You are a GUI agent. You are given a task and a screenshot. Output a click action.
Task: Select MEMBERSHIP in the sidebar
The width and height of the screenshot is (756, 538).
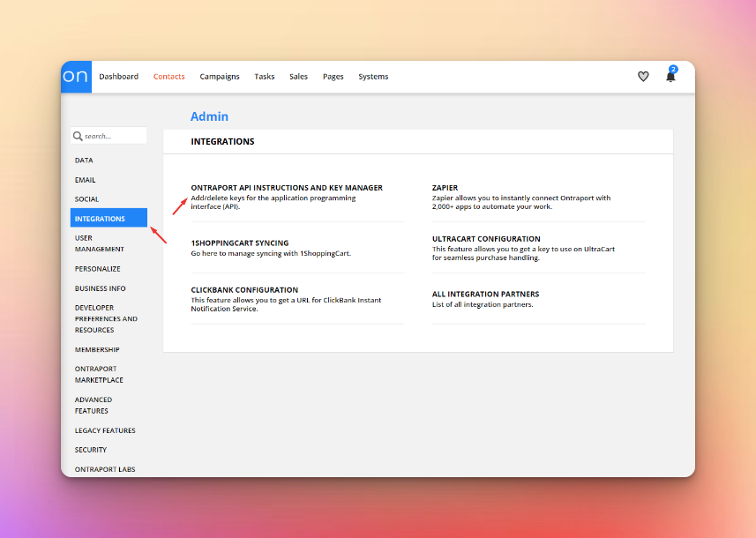(97, 349)
